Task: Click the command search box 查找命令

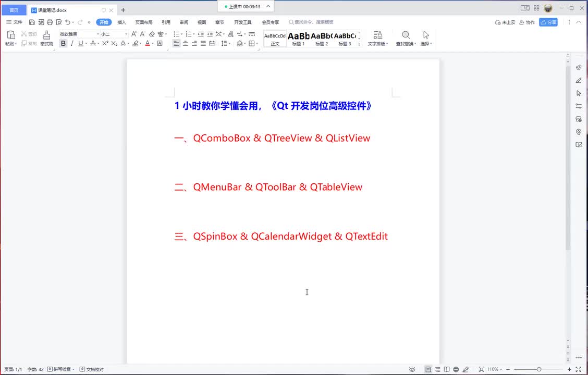Action: (311, 22)
